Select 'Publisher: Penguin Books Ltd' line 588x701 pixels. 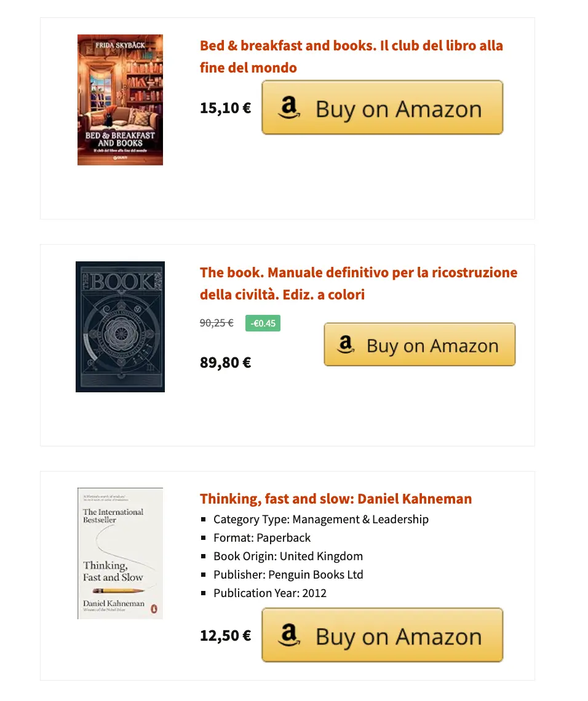click(288, 575)
